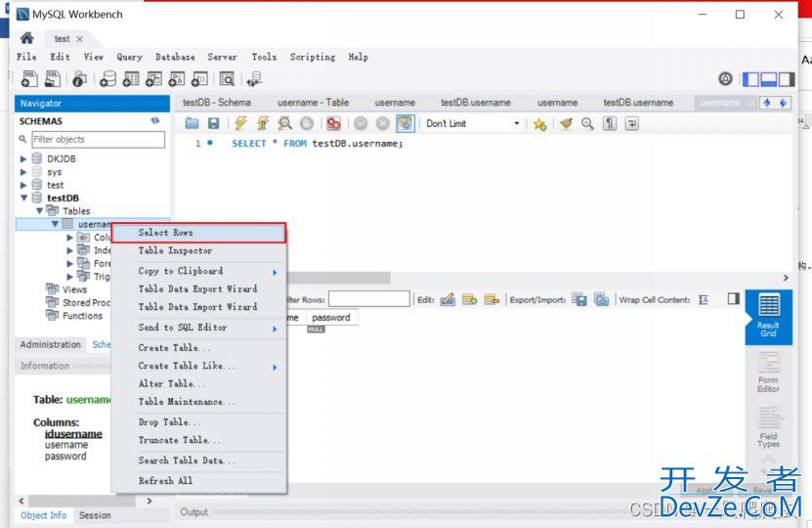
Task: Switch to username - Table tab
Action: pos(313,103)
